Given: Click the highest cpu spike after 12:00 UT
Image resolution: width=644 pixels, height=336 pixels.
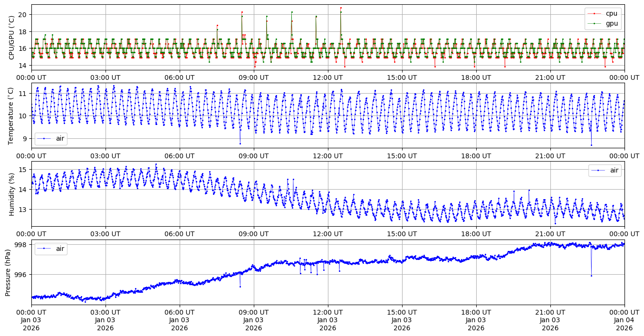Looking at the screenshot, I should coord(341,8).
